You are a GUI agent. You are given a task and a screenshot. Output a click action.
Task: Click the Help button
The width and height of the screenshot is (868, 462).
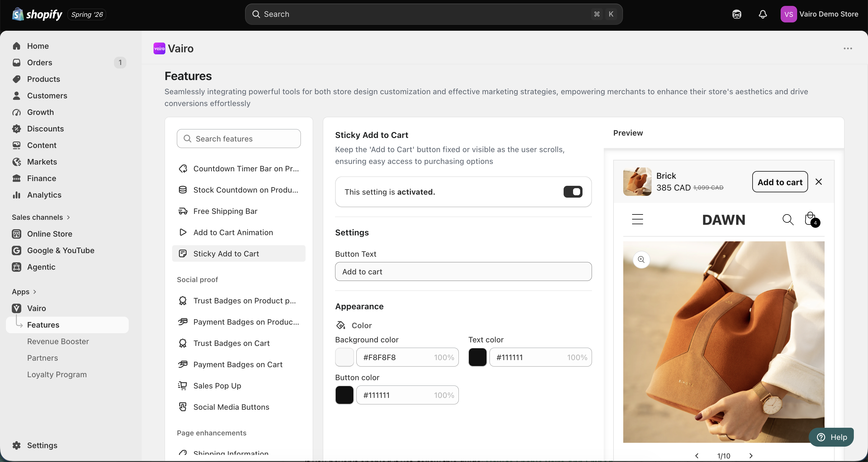(x=831, y=437)
